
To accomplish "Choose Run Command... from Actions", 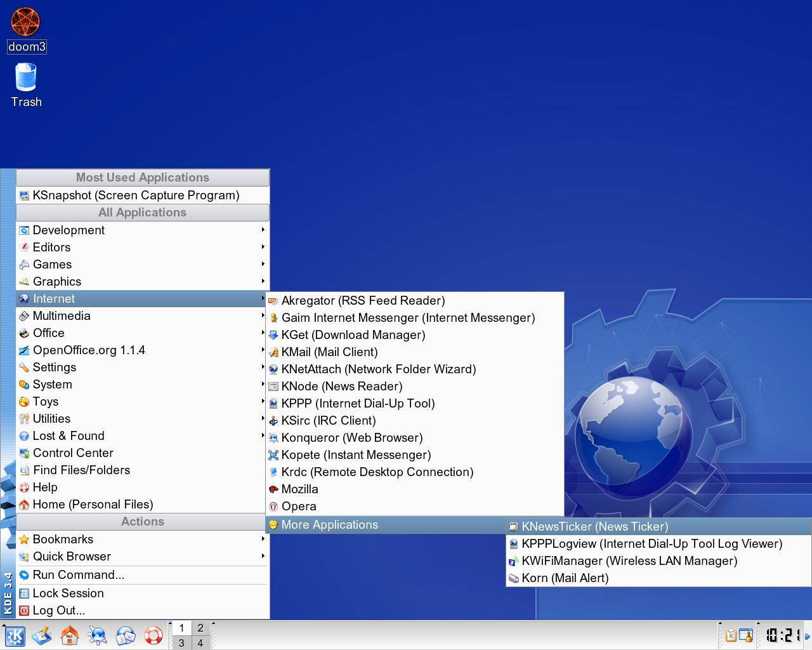I will pos(143,574).
